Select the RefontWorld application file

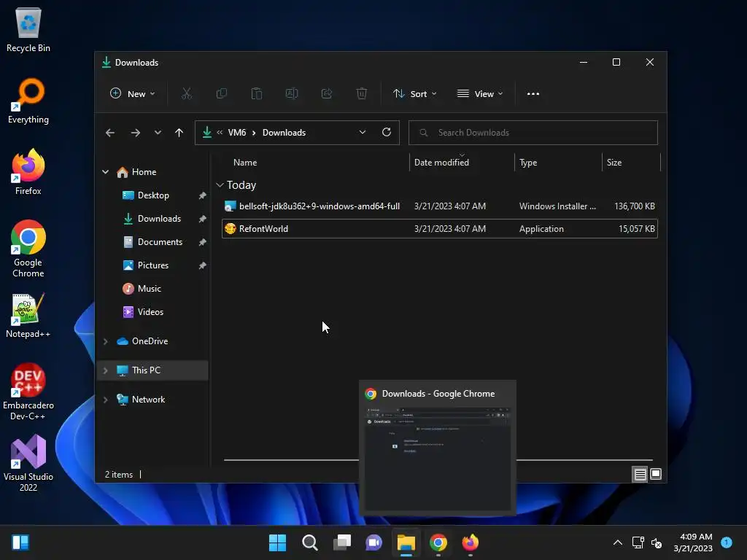pyautogui.click(x=440, y=229)
